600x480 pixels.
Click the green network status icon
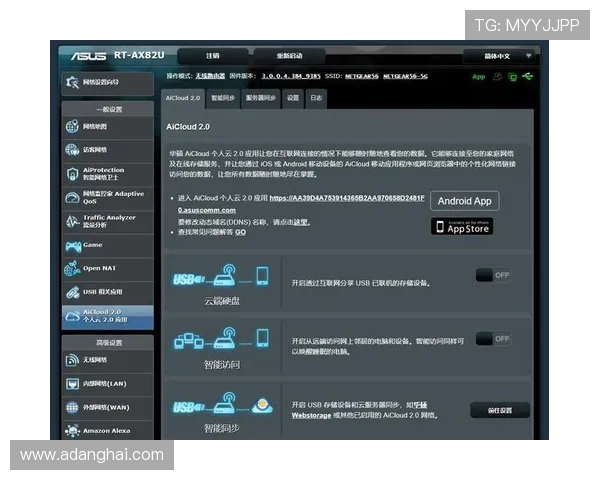[512, 77]
